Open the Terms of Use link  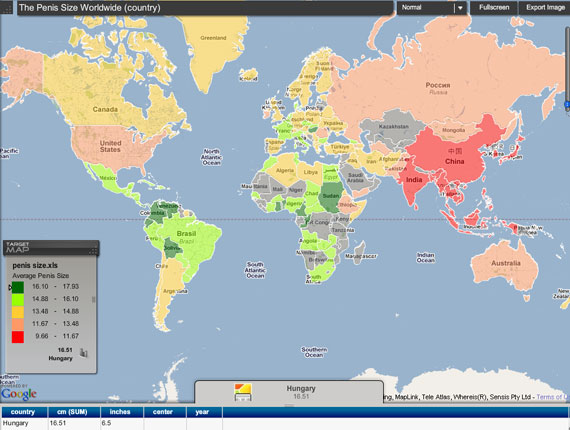553,397
